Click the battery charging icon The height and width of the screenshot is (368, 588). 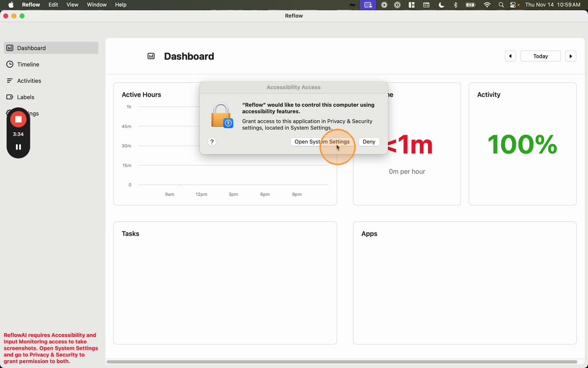(470, 5)
